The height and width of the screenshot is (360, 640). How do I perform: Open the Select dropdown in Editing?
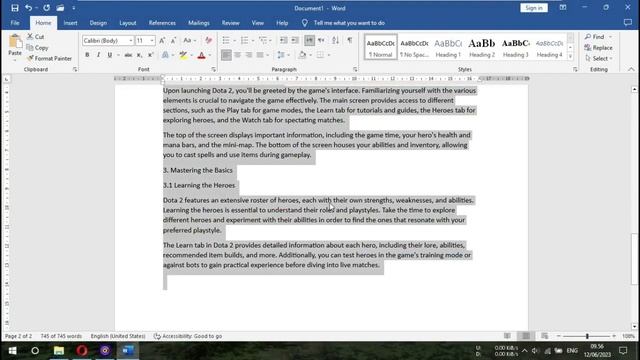click(599, 59)
